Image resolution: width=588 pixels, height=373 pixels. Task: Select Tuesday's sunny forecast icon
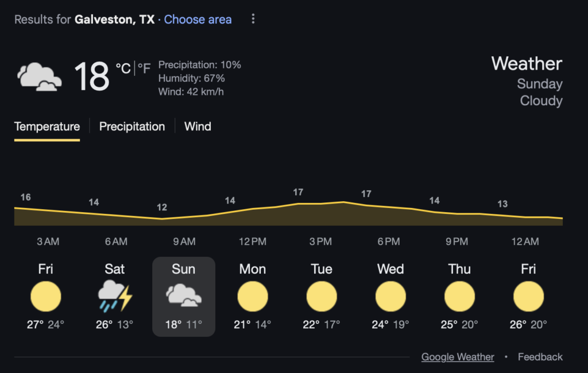point(322,297)
